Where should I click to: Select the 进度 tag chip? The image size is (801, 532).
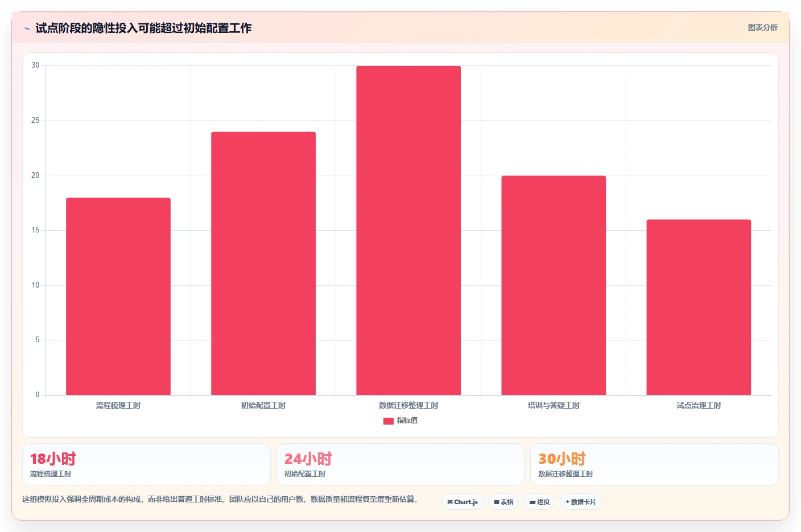pos(539,502)
